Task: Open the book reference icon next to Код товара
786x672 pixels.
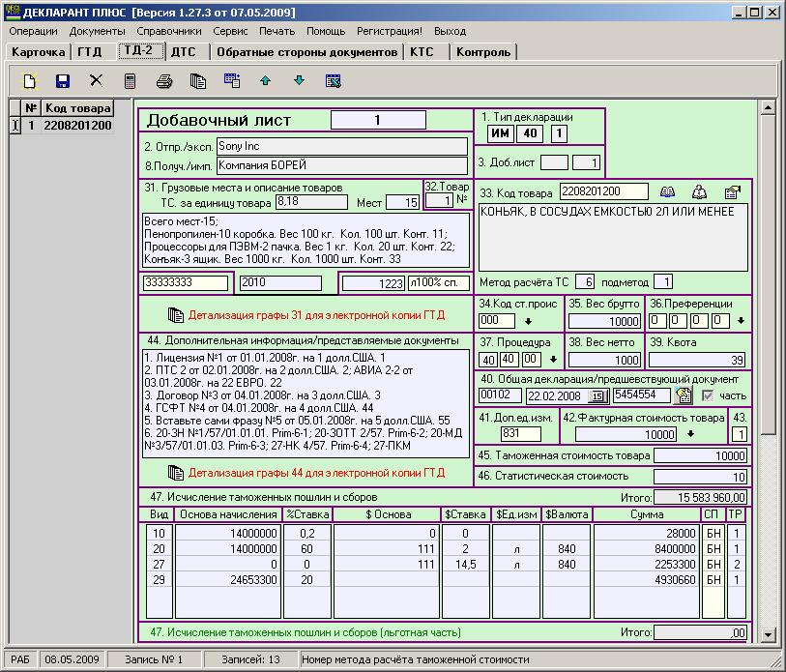Action: pyautogui.click(x=667, y=192)
